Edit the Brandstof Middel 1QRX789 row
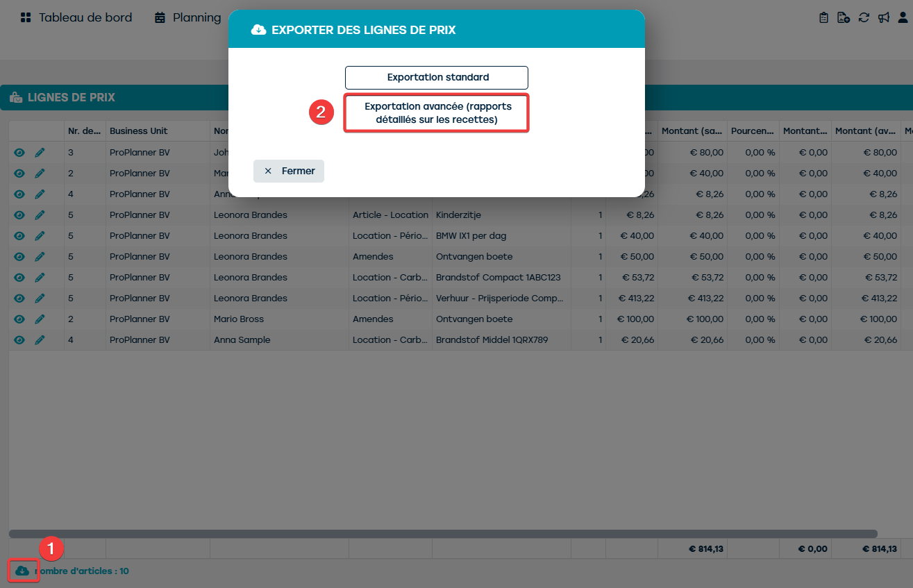913x588 pixels. pos(40,340)
